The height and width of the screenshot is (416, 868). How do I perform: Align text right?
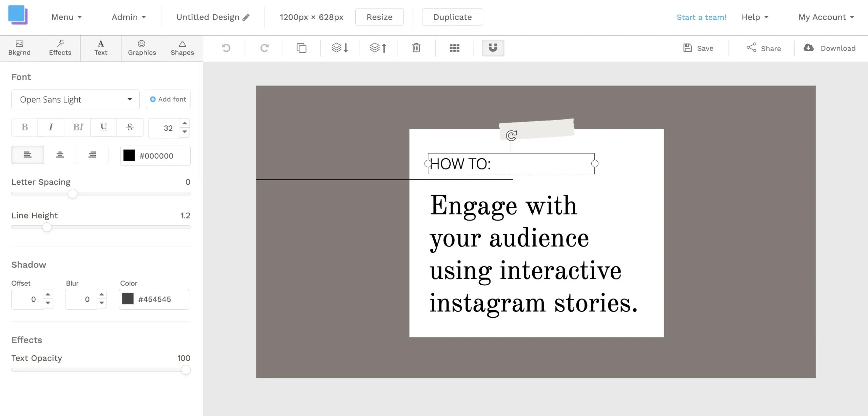coord(92,155)
